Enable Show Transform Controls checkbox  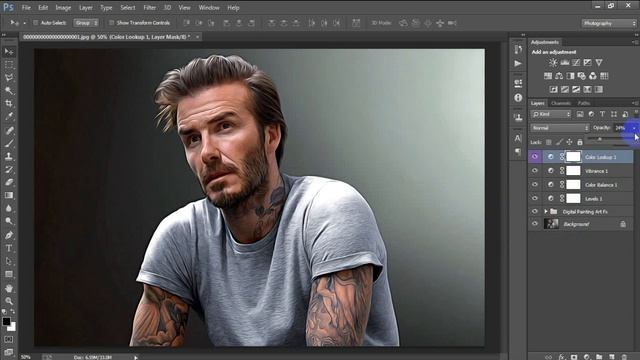[x=111, y=23]
